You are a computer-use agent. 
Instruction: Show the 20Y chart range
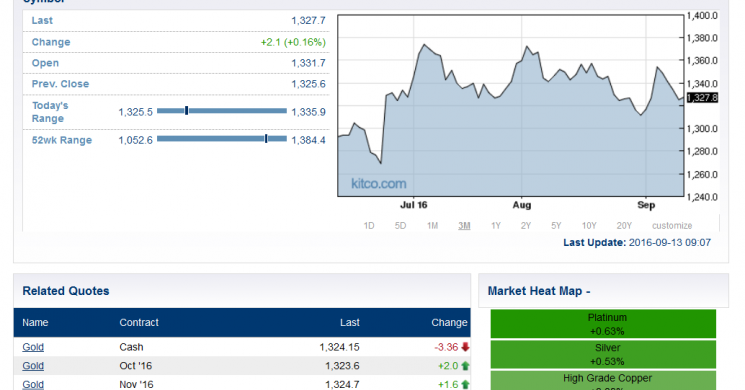click(x=624, y=226)
